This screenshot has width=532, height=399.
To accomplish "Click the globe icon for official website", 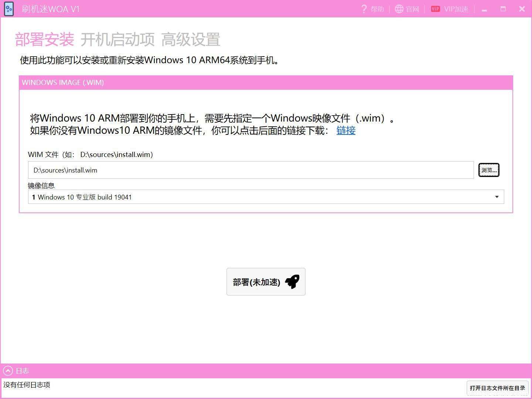I will pyautogui.click(x=399, y=9).
